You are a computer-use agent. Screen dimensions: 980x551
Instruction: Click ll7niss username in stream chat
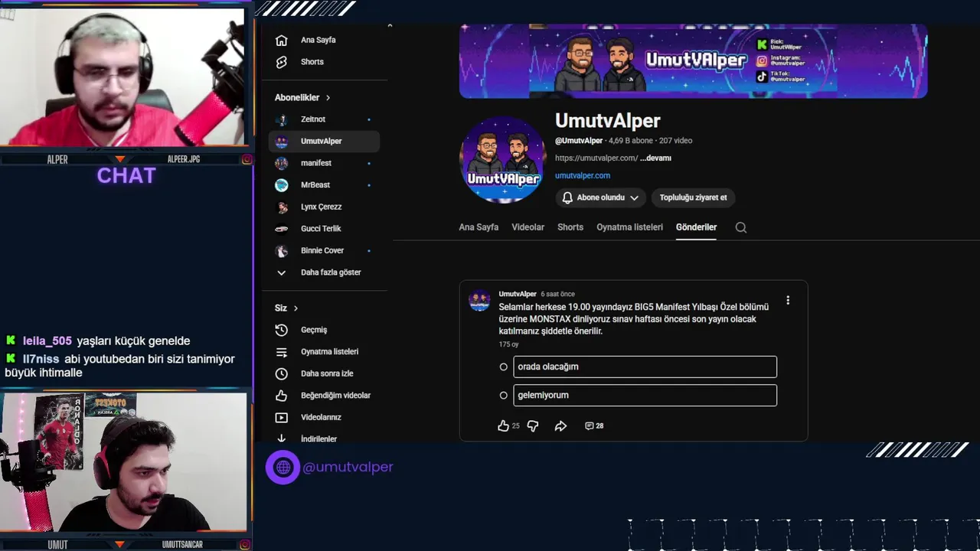41,359
